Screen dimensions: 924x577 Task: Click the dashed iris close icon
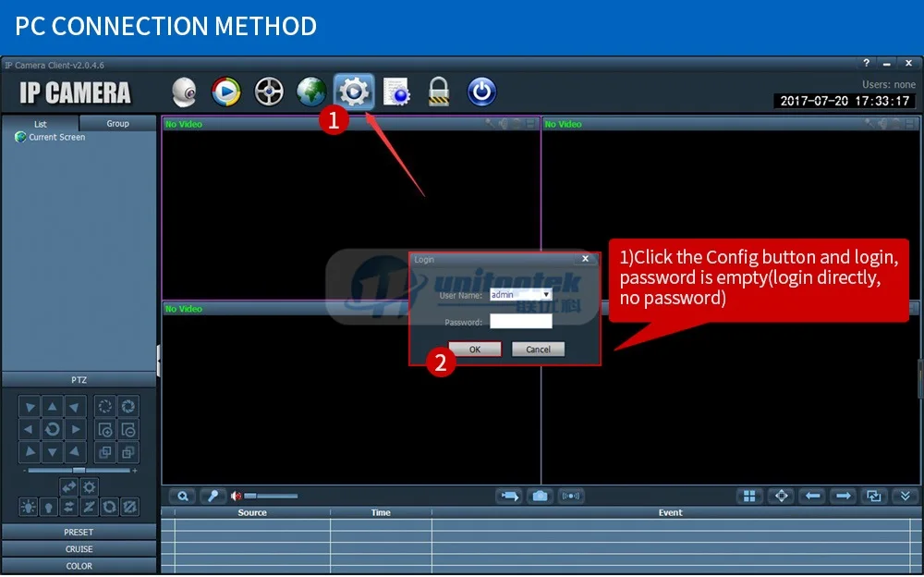coord(105,407)
